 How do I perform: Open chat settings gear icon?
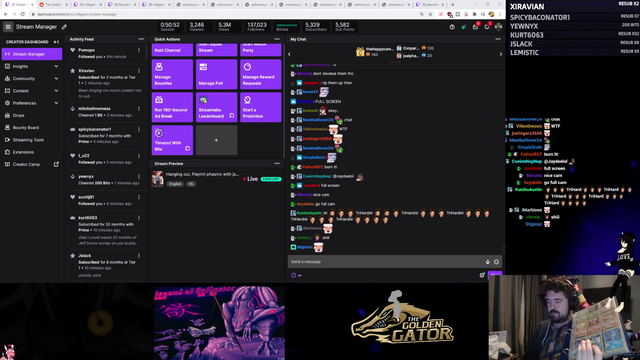pos(482,275)
